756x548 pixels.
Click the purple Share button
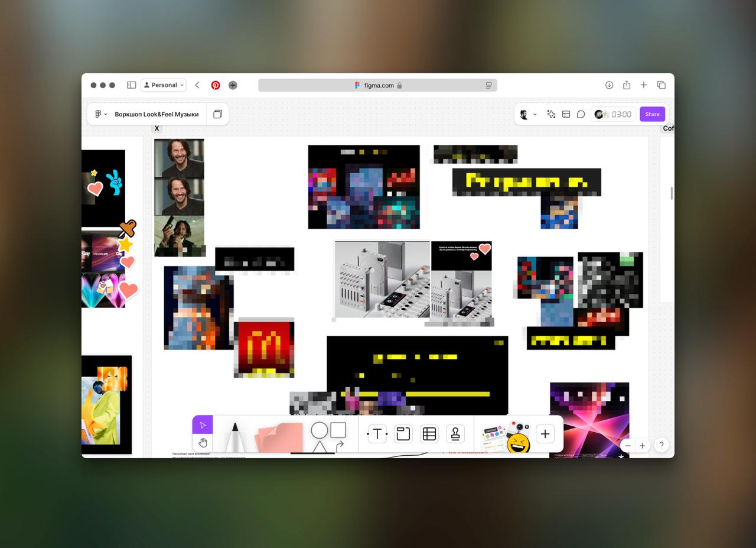(x=652, y=114)
